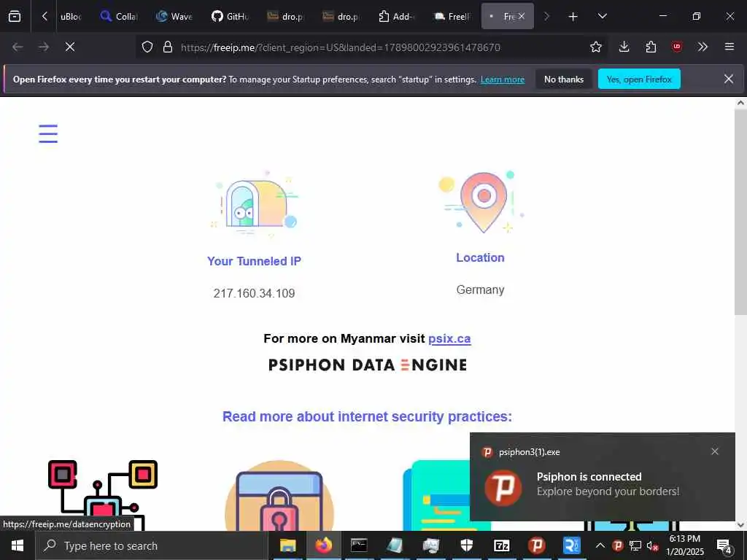
Task: Open the Extensions puzzle-piece menu
Action: pyautogui.click(x=651, y=47)
